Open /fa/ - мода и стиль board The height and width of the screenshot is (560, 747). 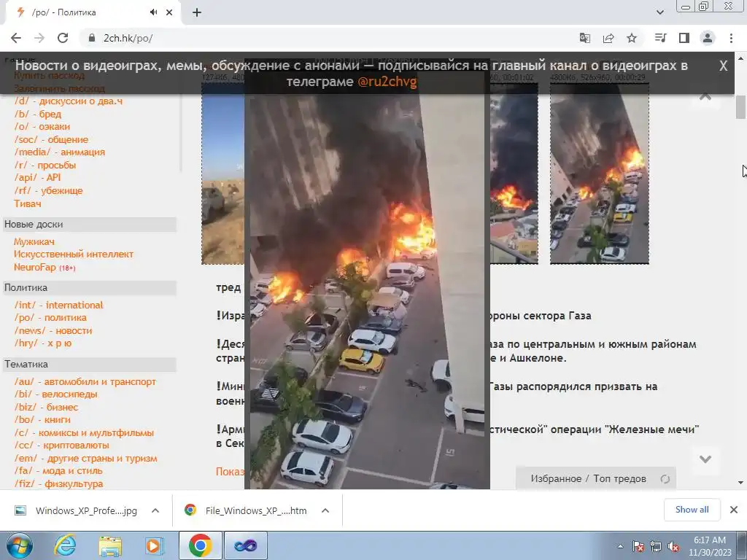coord(58,471)
